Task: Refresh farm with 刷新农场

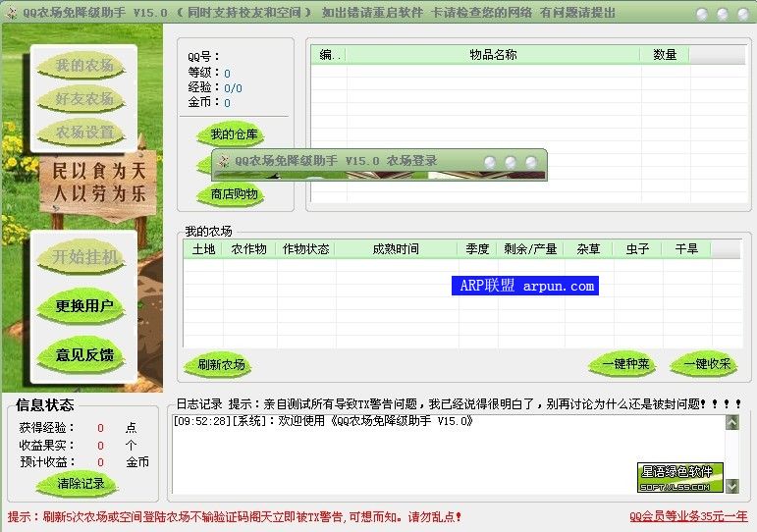Action: pos(220,364)
